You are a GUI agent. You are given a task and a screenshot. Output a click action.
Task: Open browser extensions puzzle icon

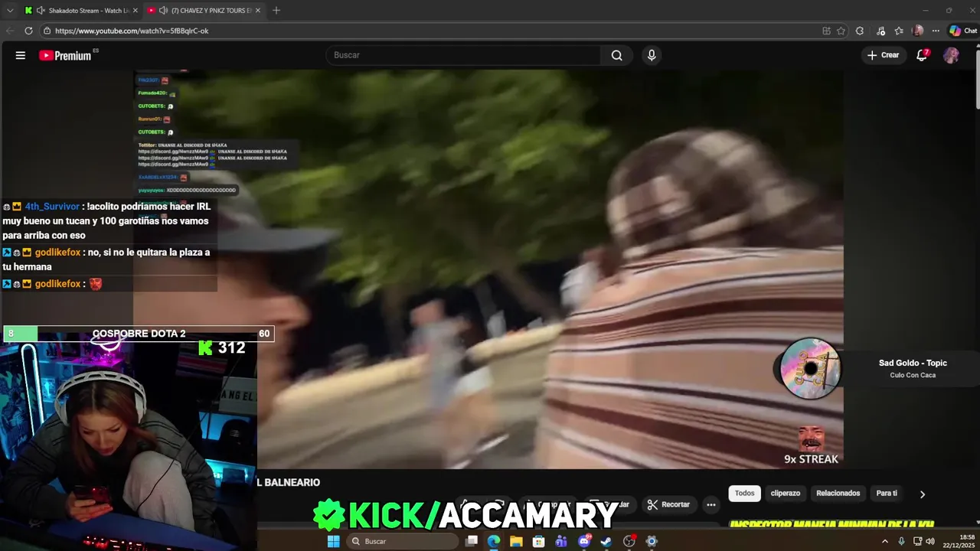pyautogui.click(x=860, y=31)
